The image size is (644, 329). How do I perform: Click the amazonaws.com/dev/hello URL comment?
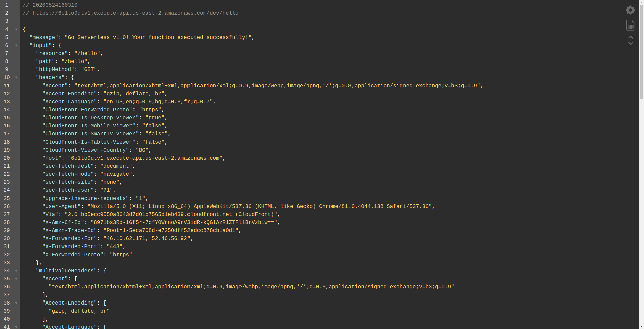pyautogui.click(x=135, y=13)
